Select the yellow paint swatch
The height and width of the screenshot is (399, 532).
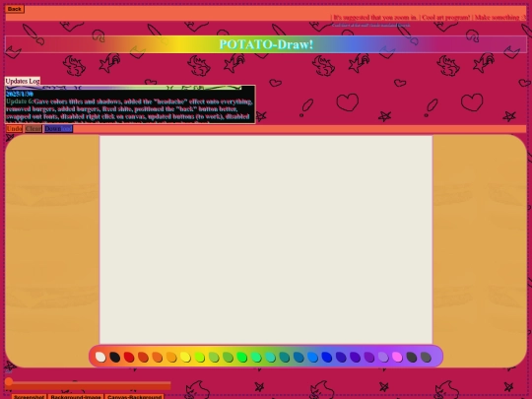tap(185, 357)
